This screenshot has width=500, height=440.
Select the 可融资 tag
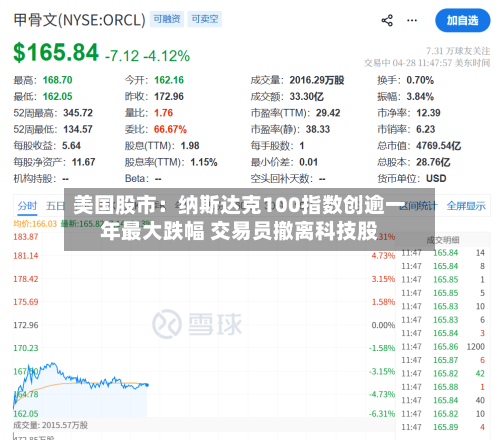point(167,19)
